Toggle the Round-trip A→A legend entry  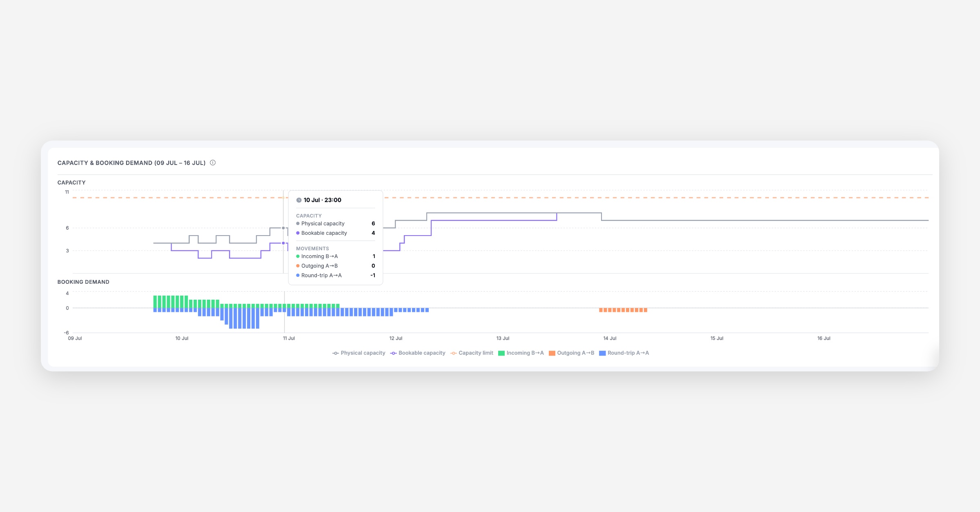(624, 353)
